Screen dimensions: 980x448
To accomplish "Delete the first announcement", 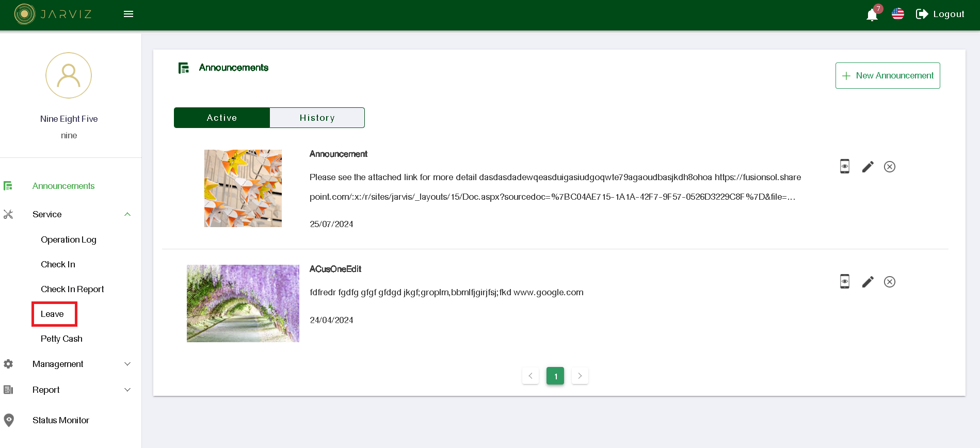I will tap(889, 167).
